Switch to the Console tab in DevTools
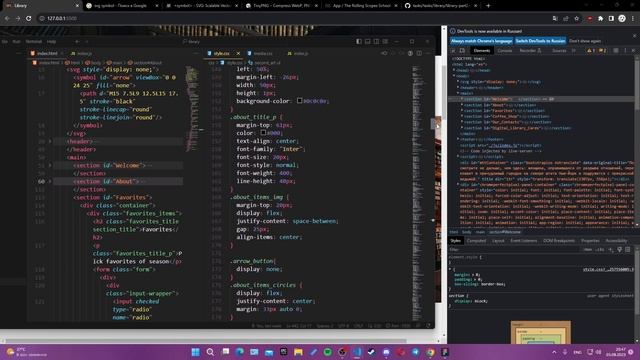The height and width of the screenshot is (360, 640). tap(504, 51)
